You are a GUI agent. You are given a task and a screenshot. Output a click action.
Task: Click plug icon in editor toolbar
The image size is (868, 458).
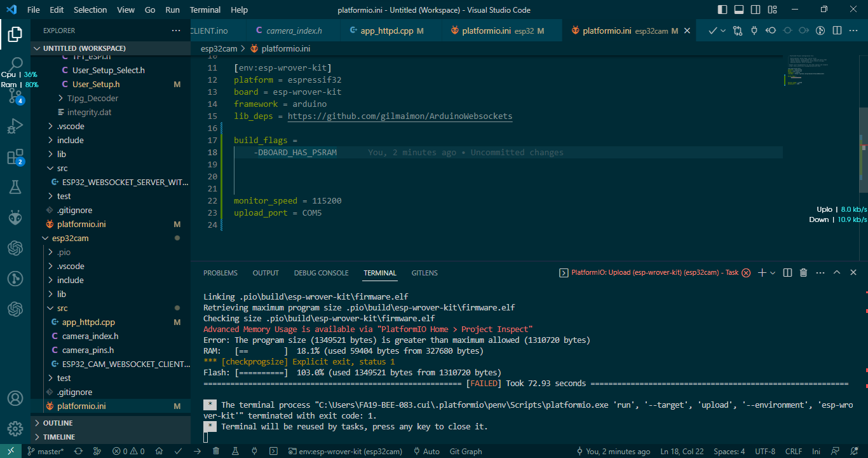coord(754,31)
